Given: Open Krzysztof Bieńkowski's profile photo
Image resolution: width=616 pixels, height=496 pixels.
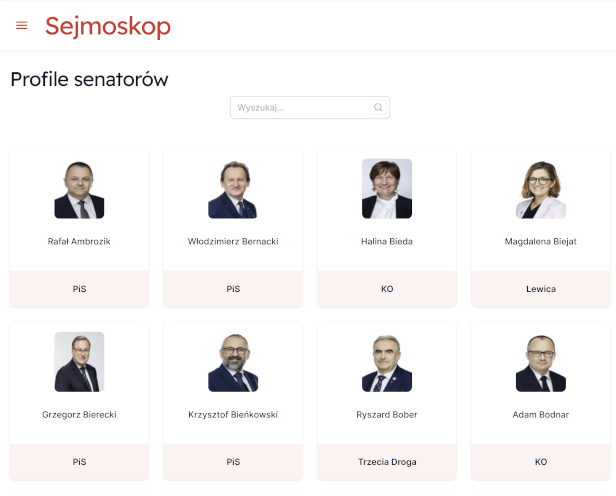Looking at the screenshot, I should click(233, 362).
